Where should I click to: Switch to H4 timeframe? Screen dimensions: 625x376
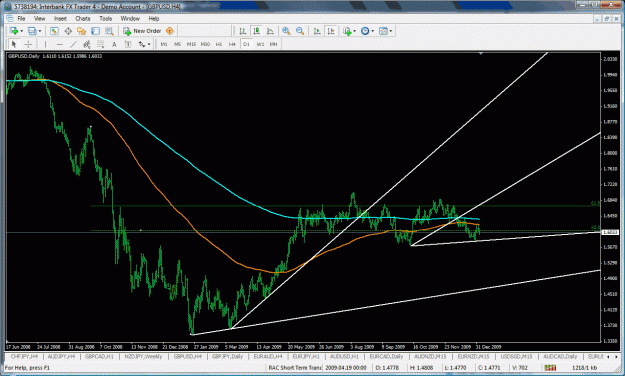point(232,44)
